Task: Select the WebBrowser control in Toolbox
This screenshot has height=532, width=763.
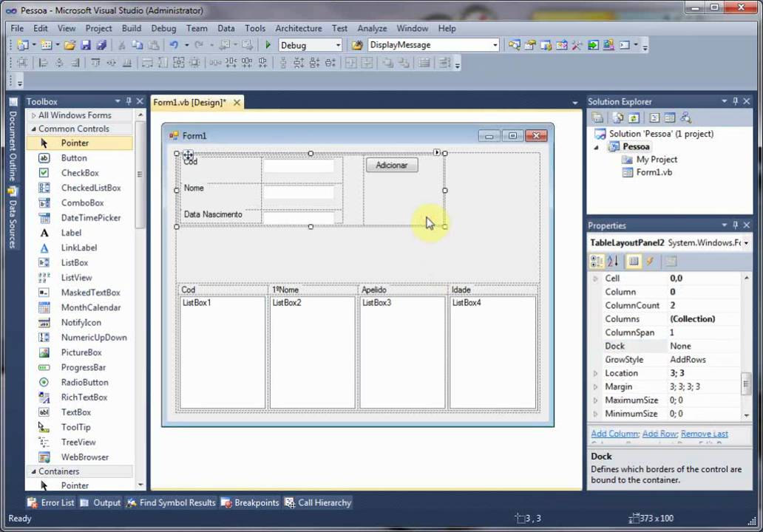Action: pyautogui.click(x=85, y=457)
